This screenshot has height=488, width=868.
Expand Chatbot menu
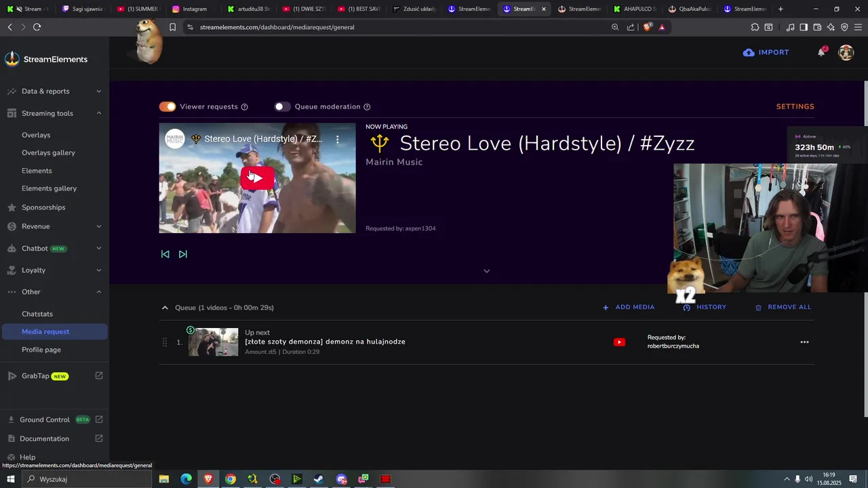(x=54, y=248)
